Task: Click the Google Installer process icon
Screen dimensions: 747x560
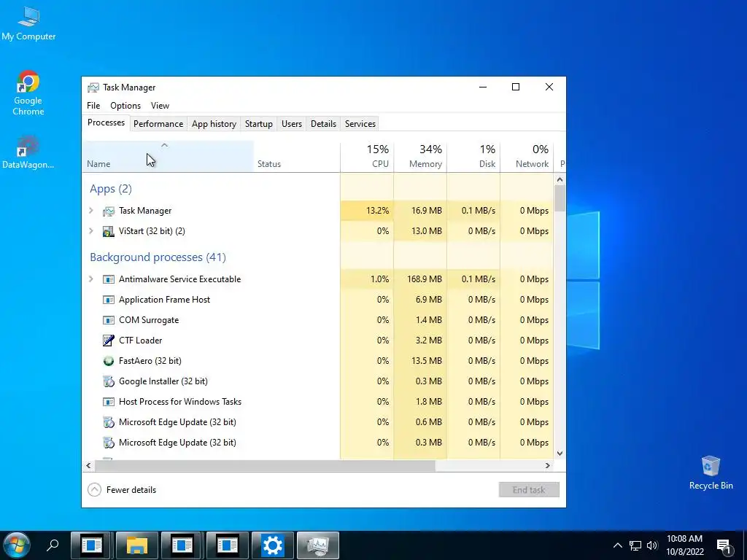Action: [x=109, y=381]
